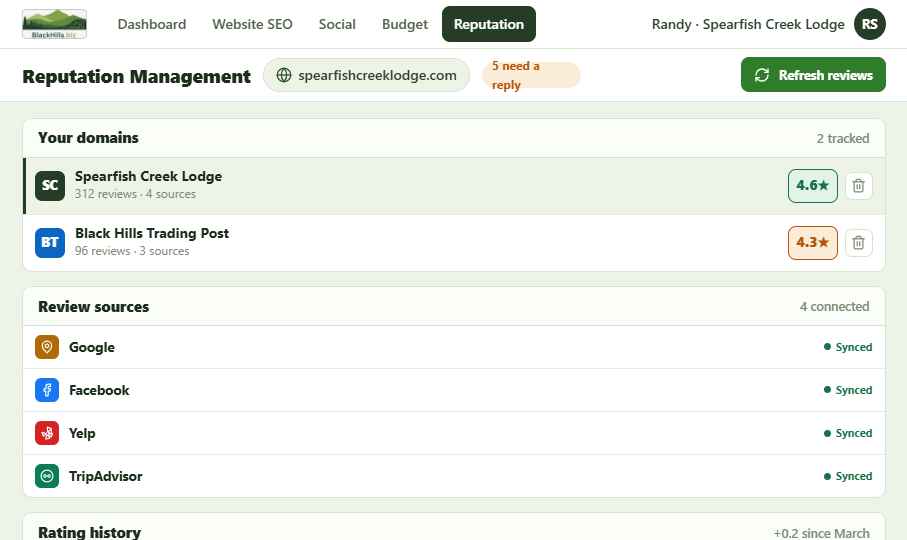Click the spearfishcreeklodge.com domain chip
907x540 pixels.
[x=366, y=75]
